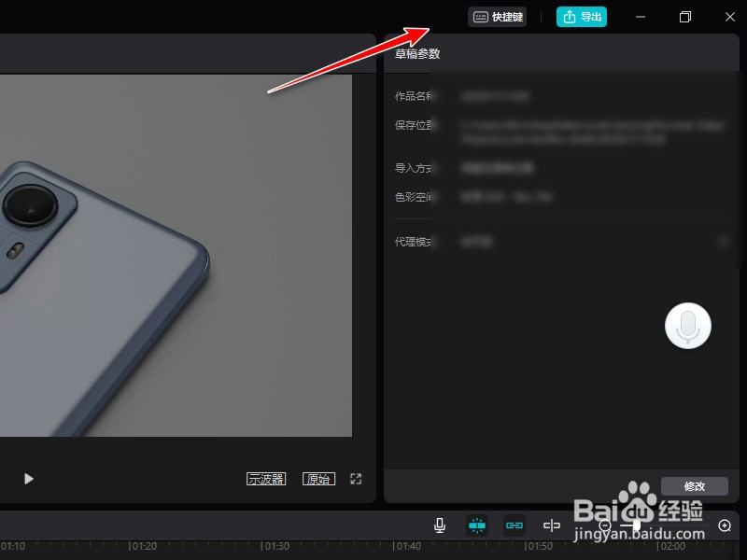Enter fullscreen preview mode
The height and width of the screenshot is (560, 747).
(355, 478)
